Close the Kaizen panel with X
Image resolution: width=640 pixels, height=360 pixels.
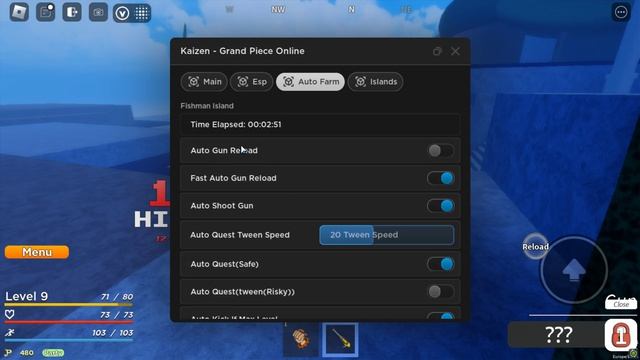[455, 51]
